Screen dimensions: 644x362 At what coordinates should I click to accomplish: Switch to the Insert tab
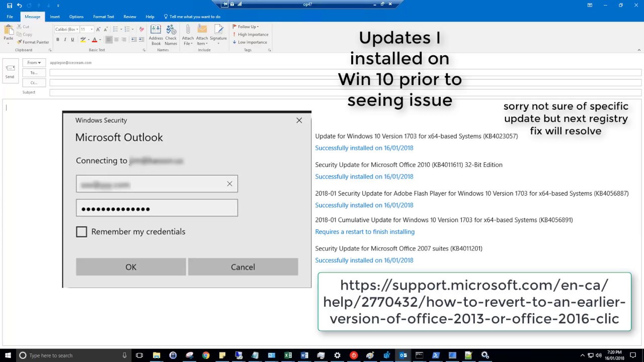point(55,17)
